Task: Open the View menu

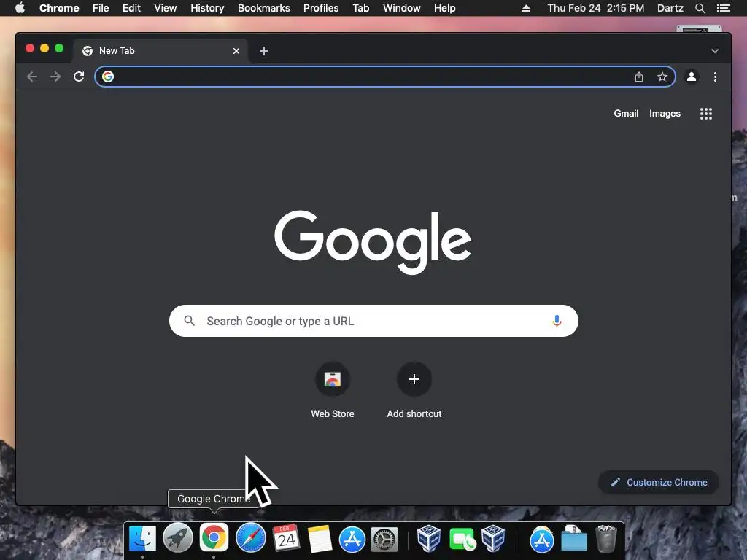Action: tap(166, 8)
